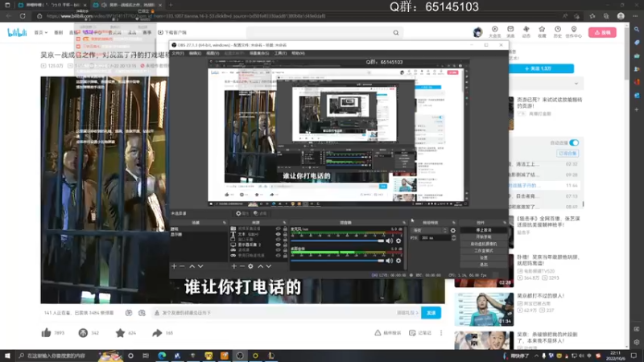
Task: Move source down arrow in OBS sources panel
Action: tap(269, 266)
